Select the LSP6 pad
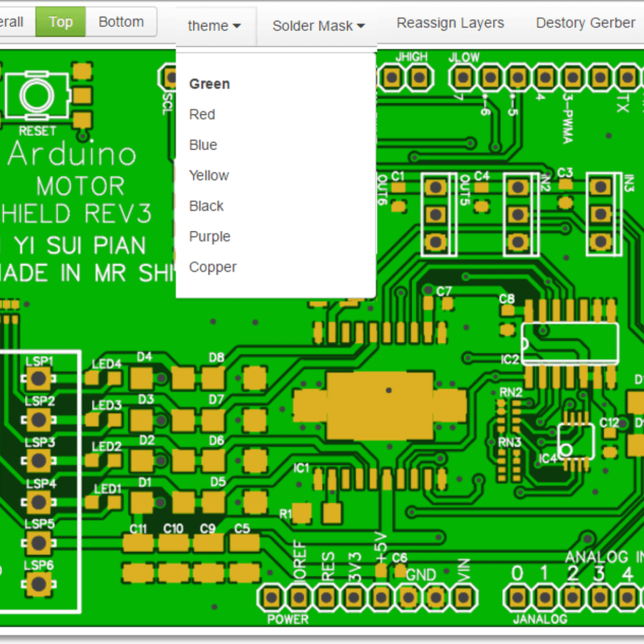The width and height of the screenshot is (644, 644). coord(39,584)
